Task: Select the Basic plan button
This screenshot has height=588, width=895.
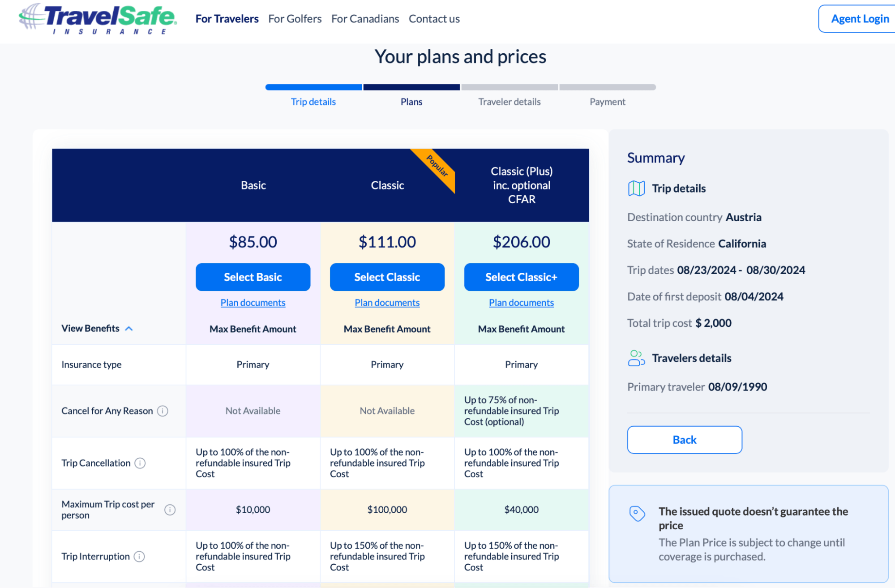Action: tap(253, 277)
